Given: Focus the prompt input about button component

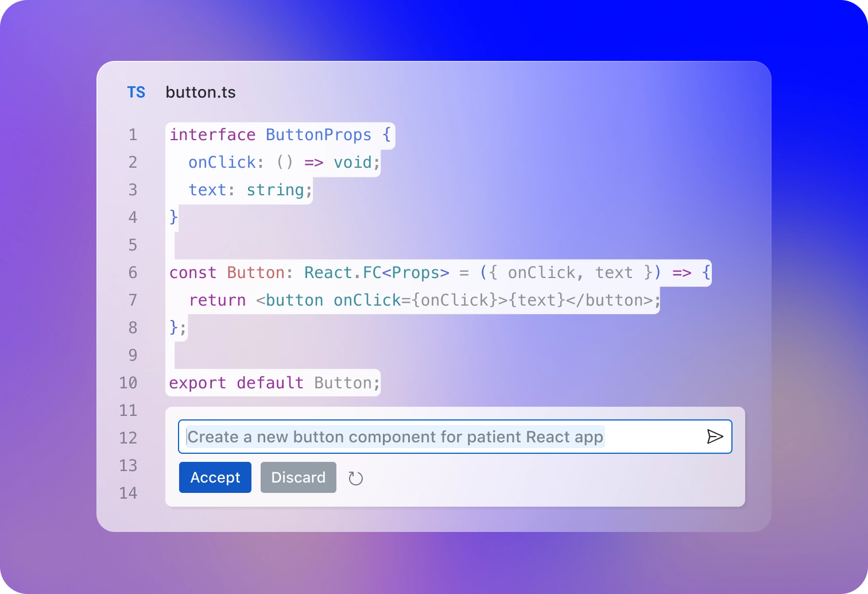Looking at the screenshot, I should click(x=436, y=437).
